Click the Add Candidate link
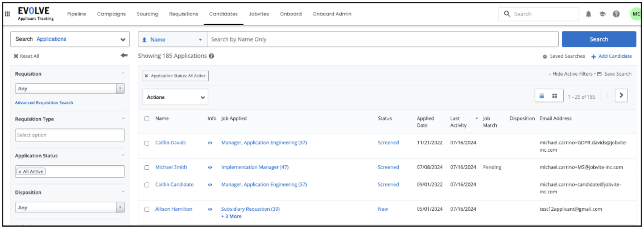644x229 pixels. (x=612, y=56)
